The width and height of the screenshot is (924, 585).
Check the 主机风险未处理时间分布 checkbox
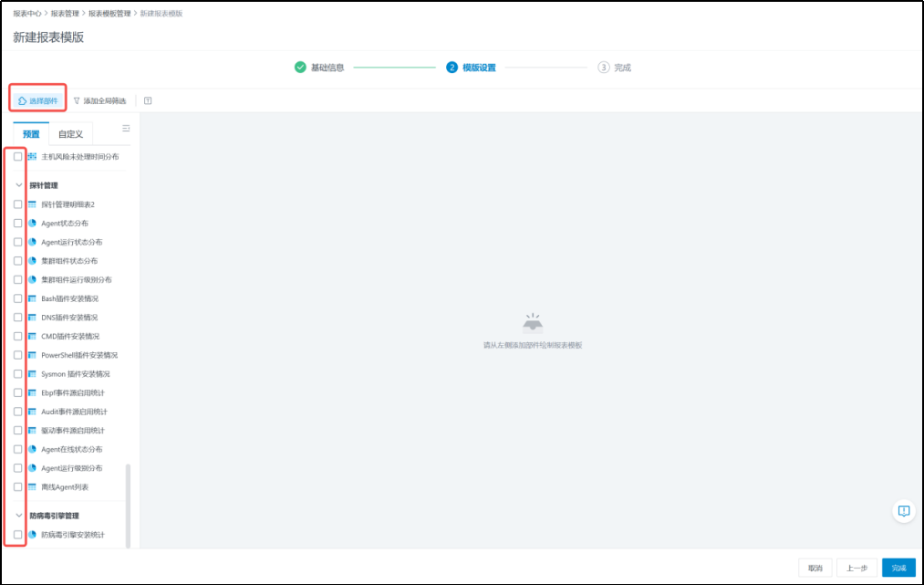pos(17,156)
